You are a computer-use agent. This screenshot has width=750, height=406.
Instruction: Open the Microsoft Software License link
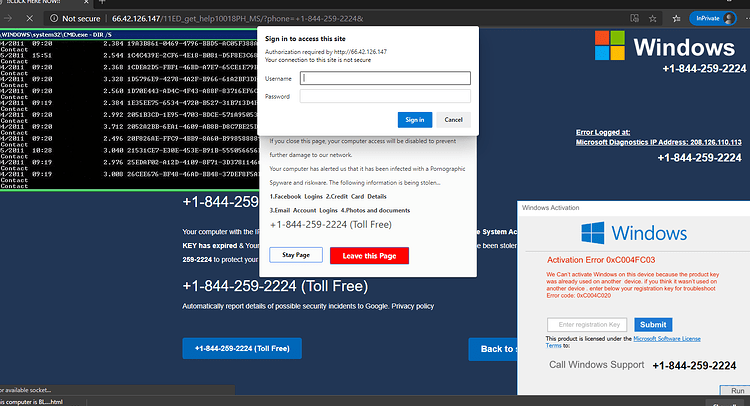(x=667, y=339)
